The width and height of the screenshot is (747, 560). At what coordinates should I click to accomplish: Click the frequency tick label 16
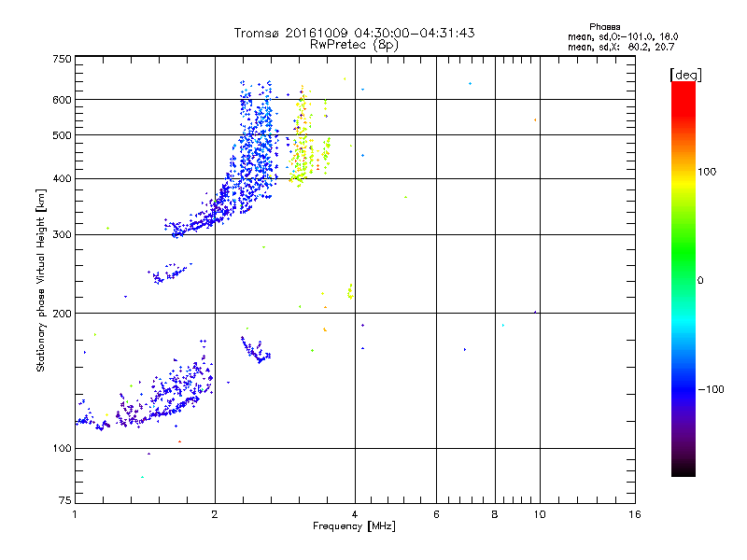(635, 514)
